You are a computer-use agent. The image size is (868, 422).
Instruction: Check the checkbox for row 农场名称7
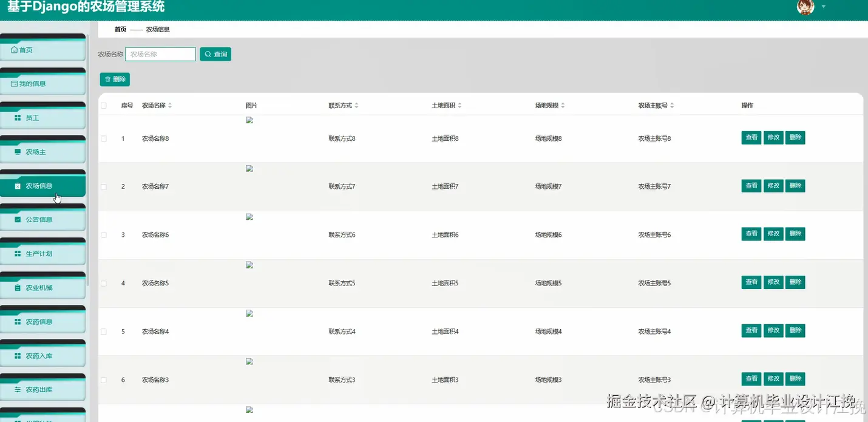(x=104, y=187)
